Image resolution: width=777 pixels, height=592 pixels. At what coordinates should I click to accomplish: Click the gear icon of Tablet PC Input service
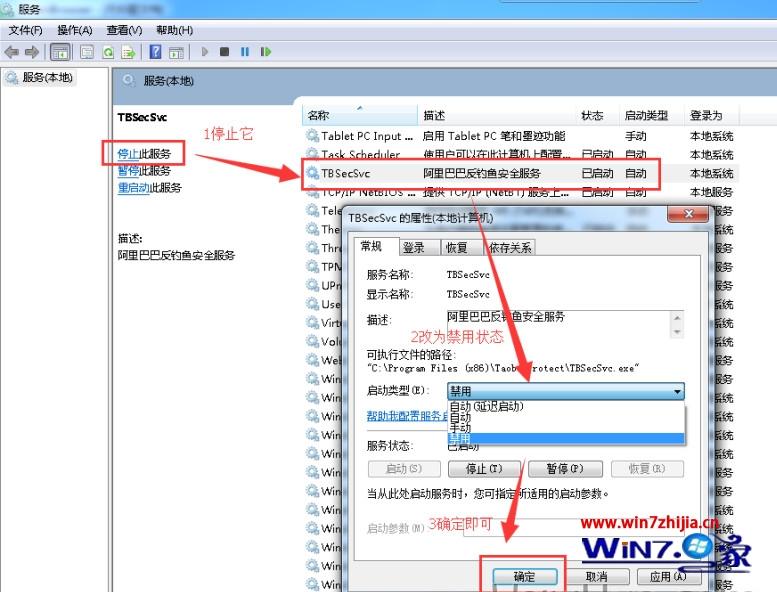[312, 135]
